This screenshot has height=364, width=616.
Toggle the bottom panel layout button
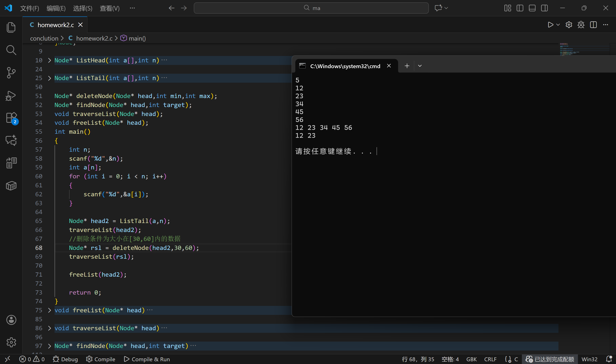tap(532, 8)
